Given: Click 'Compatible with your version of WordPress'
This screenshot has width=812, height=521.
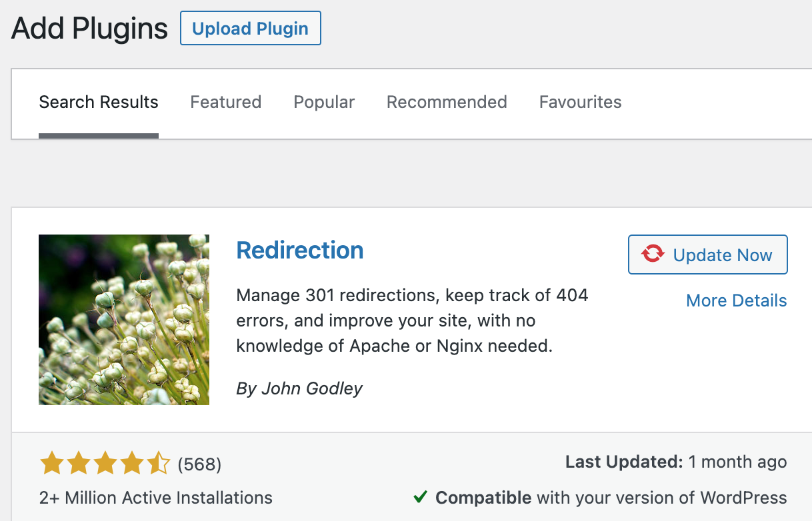Looking at the screenshot, I should click(611, 498).
